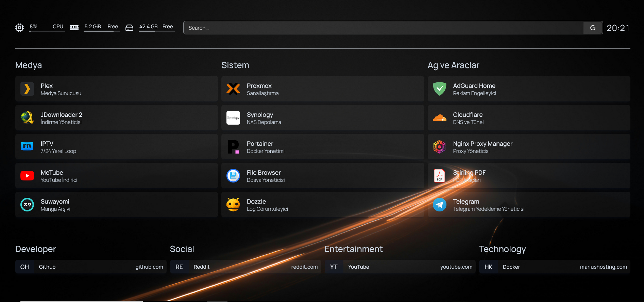Click the 5.2 GiB memory value

(x=93, y=27)
